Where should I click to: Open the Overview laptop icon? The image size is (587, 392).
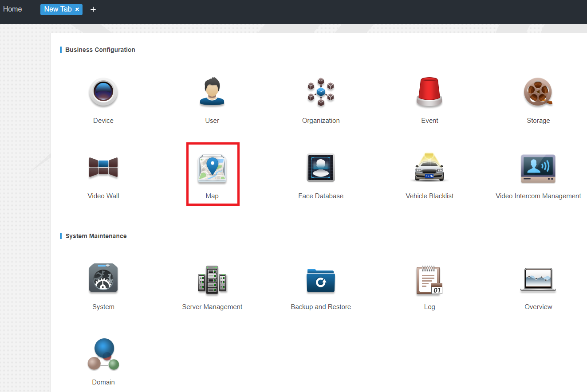tap(538, 280)
